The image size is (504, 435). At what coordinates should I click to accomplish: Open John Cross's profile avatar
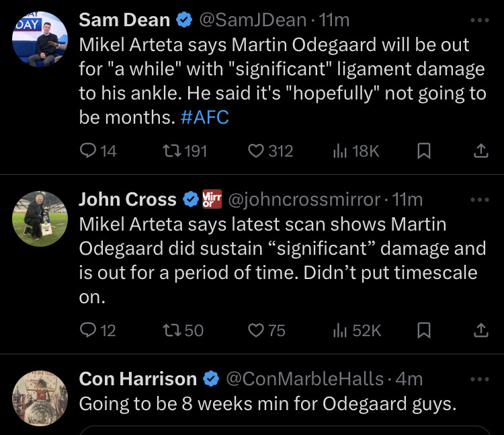(x=40, y=218)
